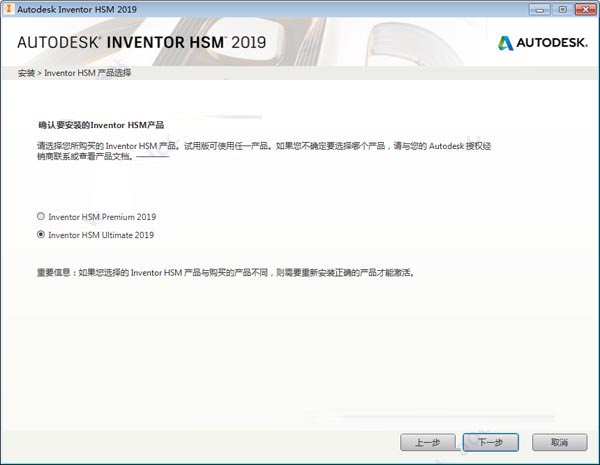Cancel installation with the 取消 button

pos(559,442)
